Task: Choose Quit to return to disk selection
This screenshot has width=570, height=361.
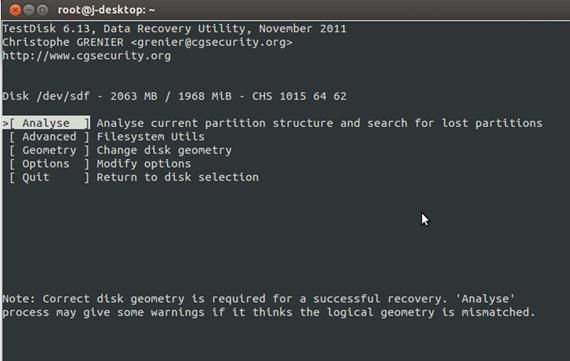Action: 49,177
